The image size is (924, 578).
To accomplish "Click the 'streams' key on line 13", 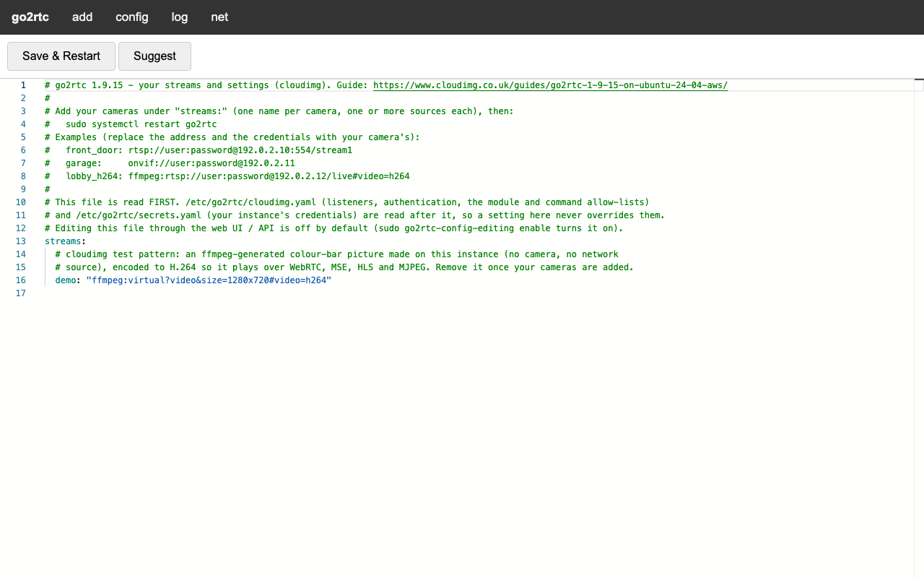I will click(x=63, y=241).
